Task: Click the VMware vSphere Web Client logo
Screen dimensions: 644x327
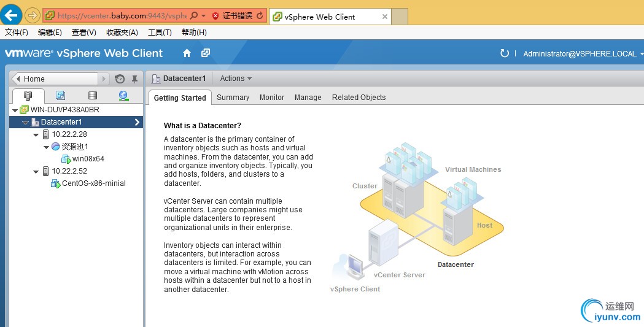Action: [x=83, y=53]
